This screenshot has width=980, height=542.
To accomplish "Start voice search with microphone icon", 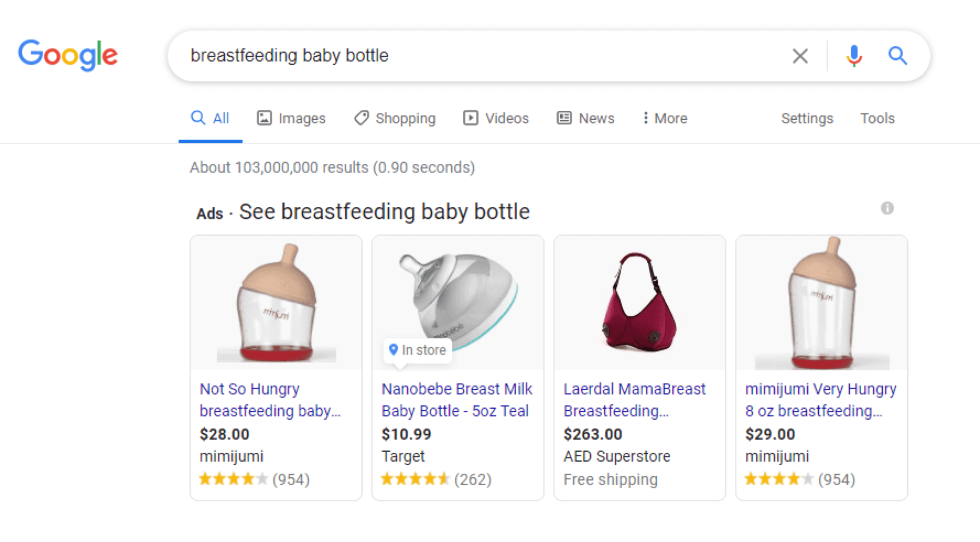I will point(854,56).
